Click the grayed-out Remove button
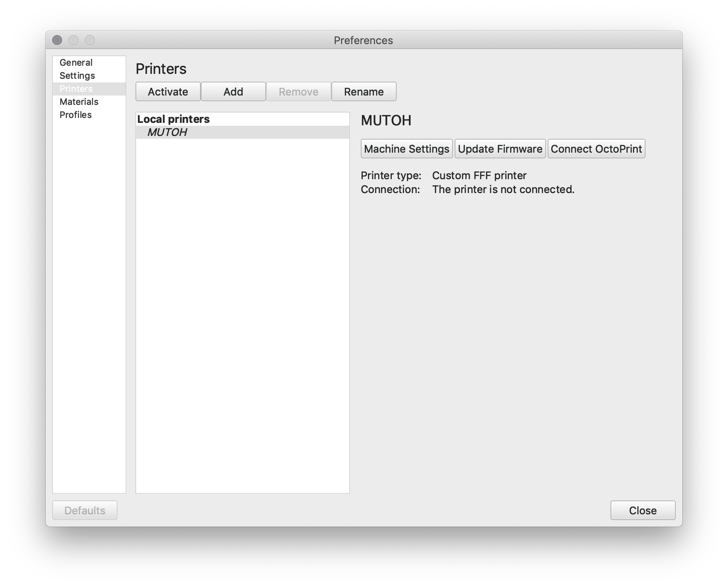Screen dimensions: 728x587 point(298,91)
